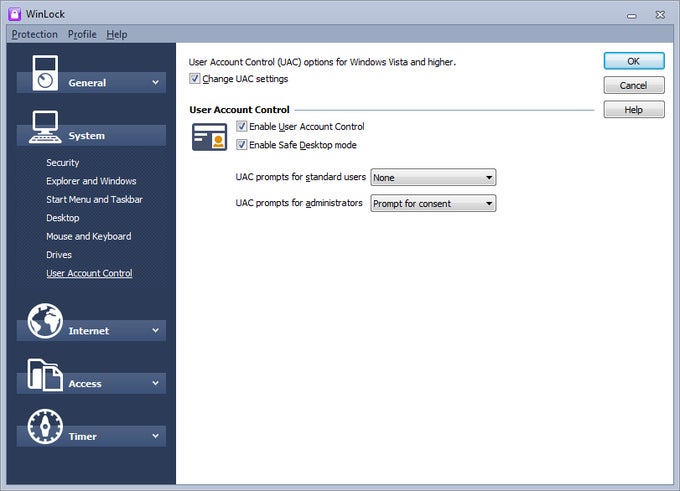This screenshot has height=491, width=680.
Task: Click the Timer clock icon
Action: pos(44,427)
